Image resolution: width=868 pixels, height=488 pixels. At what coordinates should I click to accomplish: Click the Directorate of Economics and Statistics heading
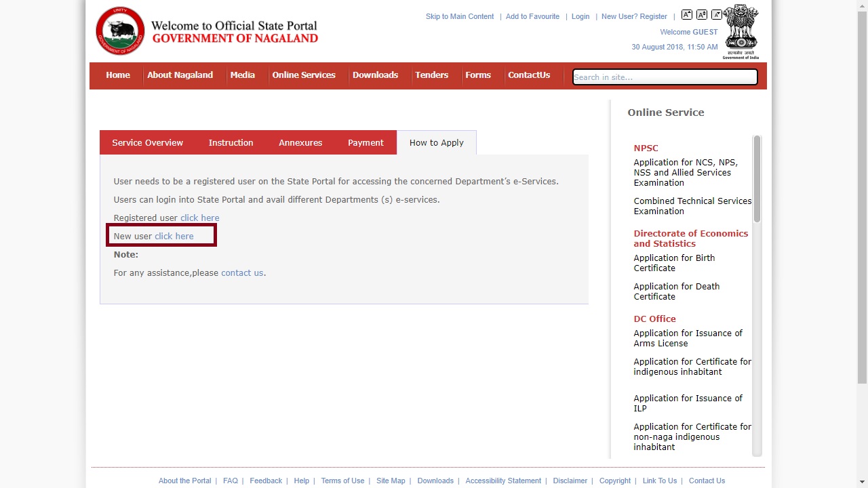tap(690, 238)
